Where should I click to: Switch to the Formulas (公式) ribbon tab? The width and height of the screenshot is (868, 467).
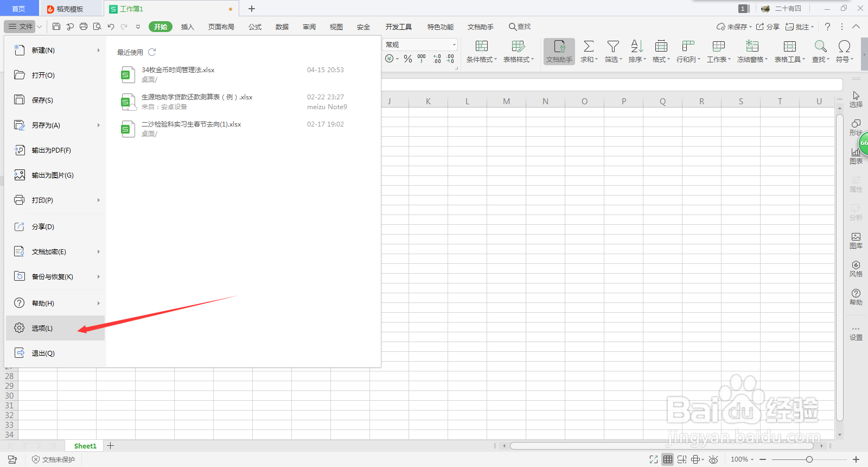(255, 27)
